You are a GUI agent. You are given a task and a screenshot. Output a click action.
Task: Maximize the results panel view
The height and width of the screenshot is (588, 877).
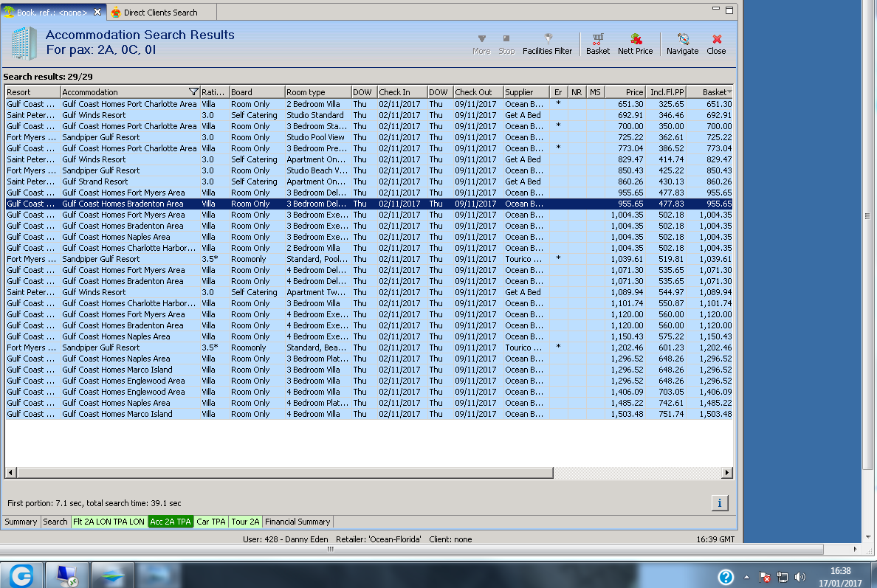coord(729,10)
